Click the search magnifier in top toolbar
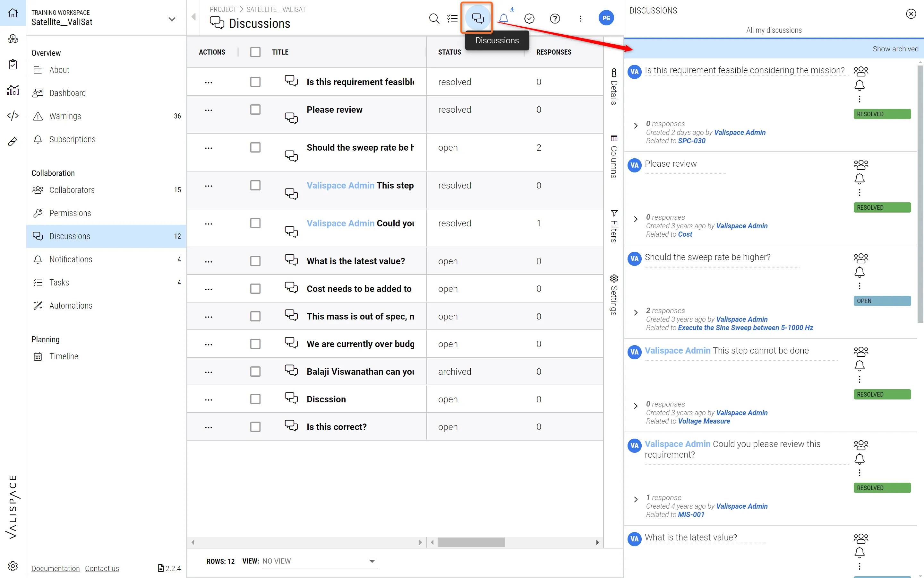Image resolution: width=924 pixels, height=578 pixels. pyautogui.click(x=434, y=18)
